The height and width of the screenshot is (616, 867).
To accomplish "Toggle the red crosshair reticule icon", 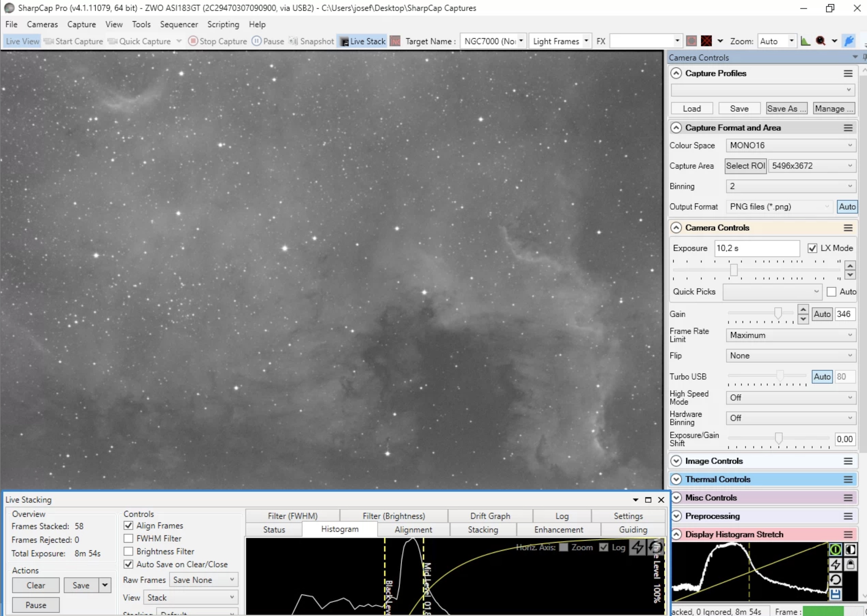I will tap(706, 41).
